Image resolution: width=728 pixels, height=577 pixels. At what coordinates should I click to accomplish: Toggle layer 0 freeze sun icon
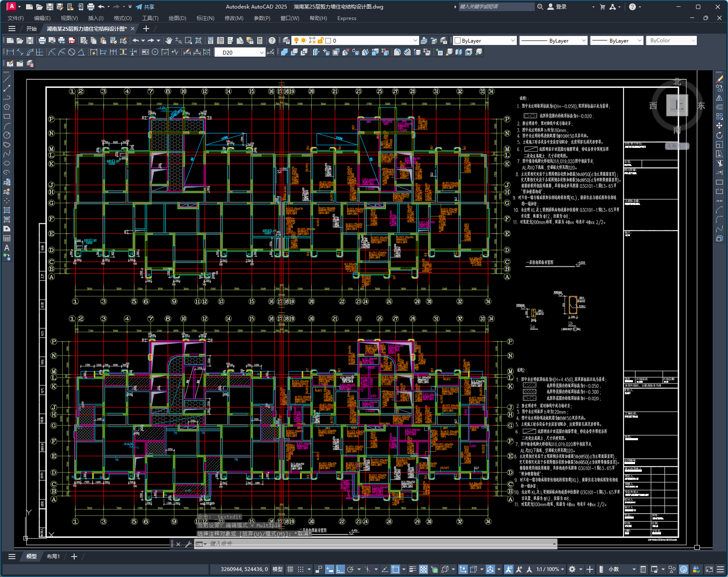coord(304,40)
